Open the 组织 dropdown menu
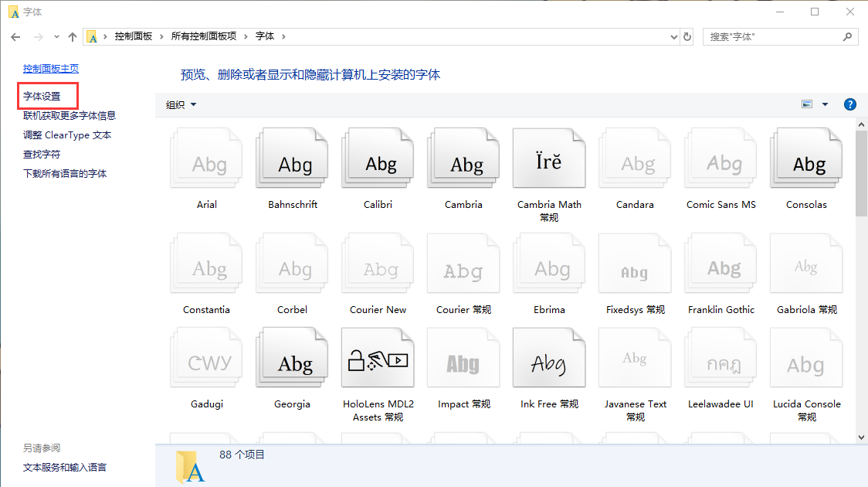 point(181,105)
